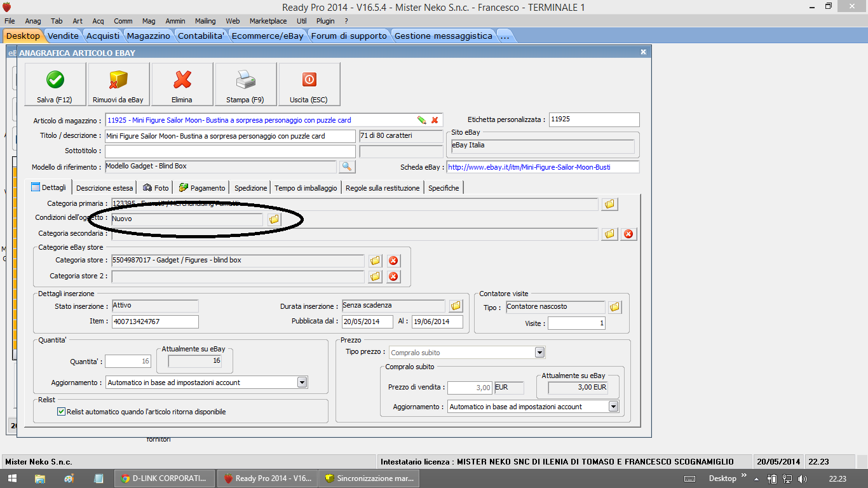This screenshot has width=868, height=488.
Task: Open the folder picker for Categoria store 2
Action: (x=376, y=276)
